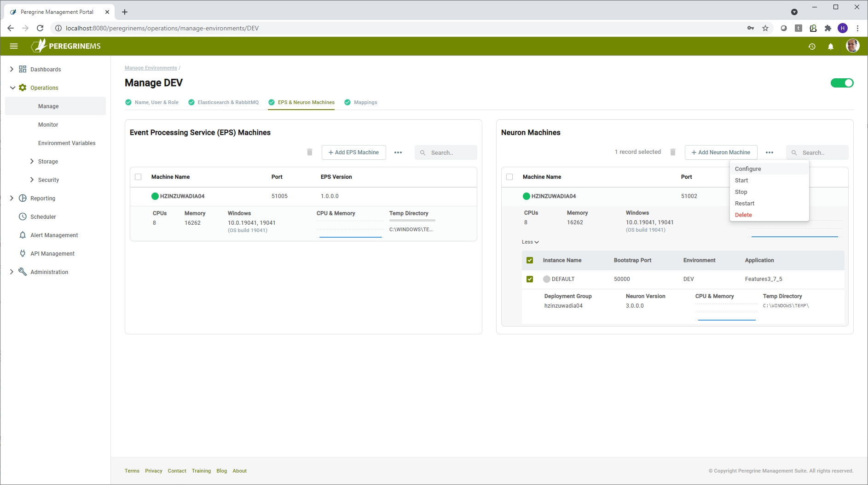
Task: Click the saved passwords key icon
Action: pyautogui.click(x=751, y=28)
